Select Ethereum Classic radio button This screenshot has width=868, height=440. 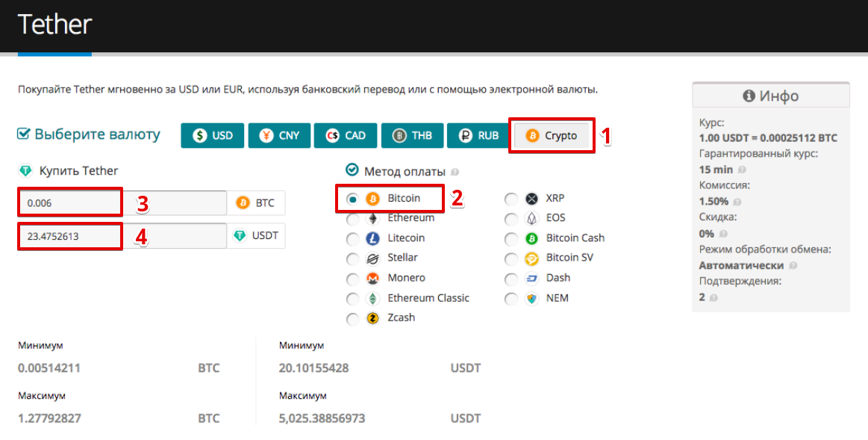pyautogui.click(x=352, y=300)
